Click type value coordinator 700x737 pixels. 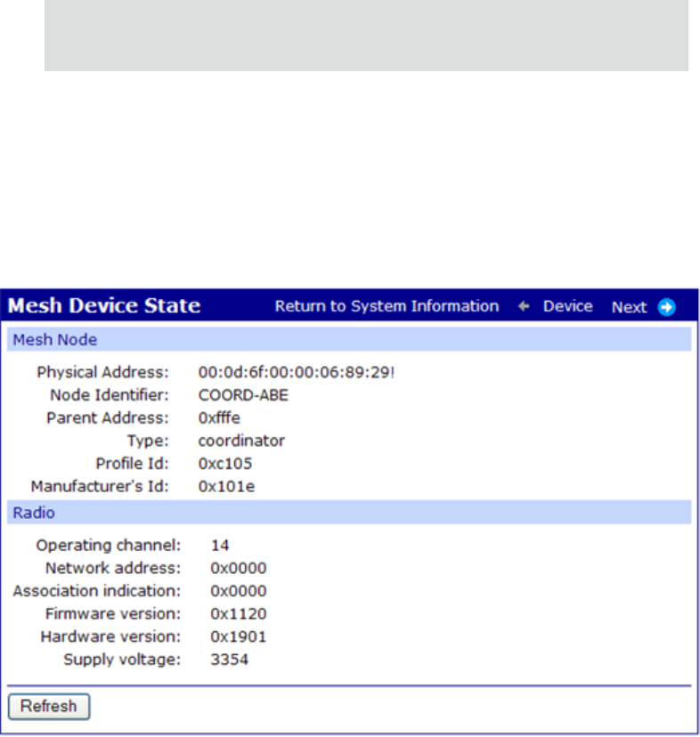pyautogui.click(x=241, y=441)
